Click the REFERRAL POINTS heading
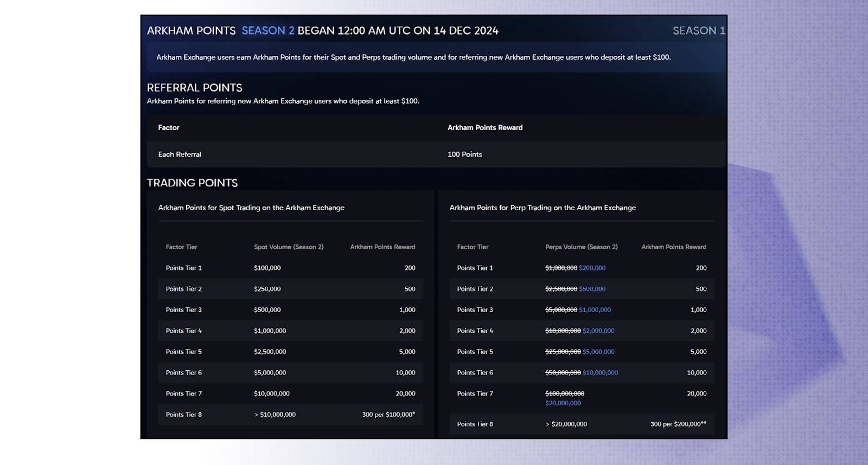This screenshot has height=465, width=868. click(x=195, y=88)
